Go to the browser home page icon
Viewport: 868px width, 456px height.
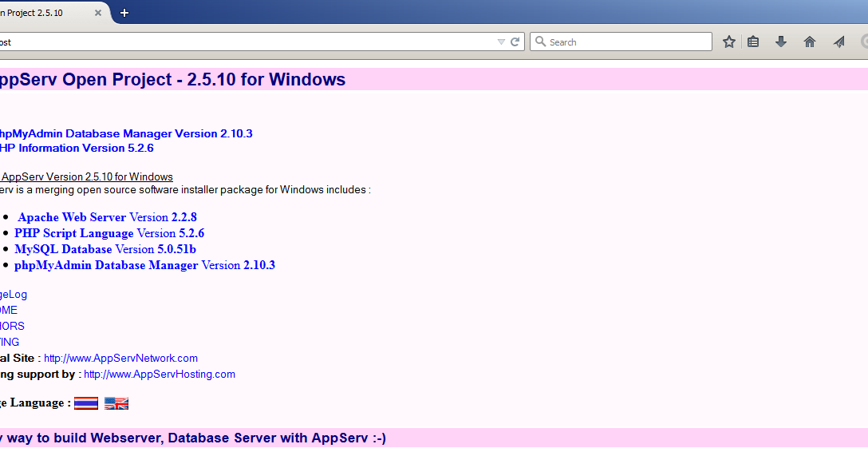tap(809, 42)
